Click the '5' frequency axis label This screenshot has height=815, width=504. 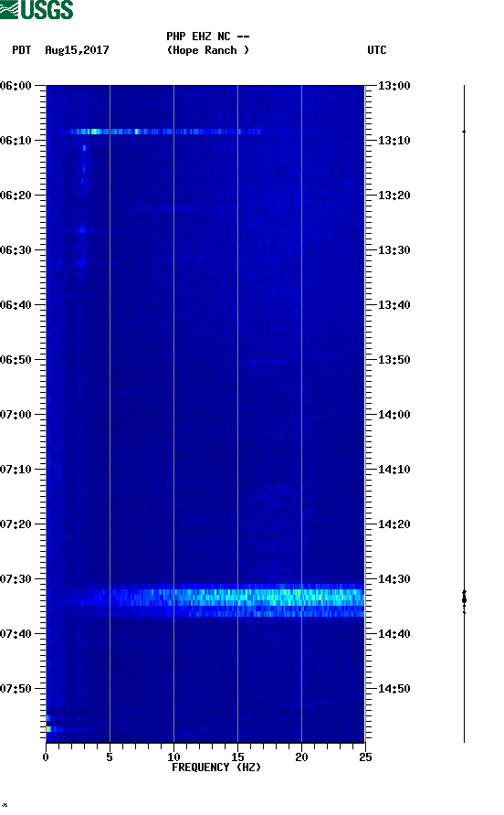tap(110, 757)
